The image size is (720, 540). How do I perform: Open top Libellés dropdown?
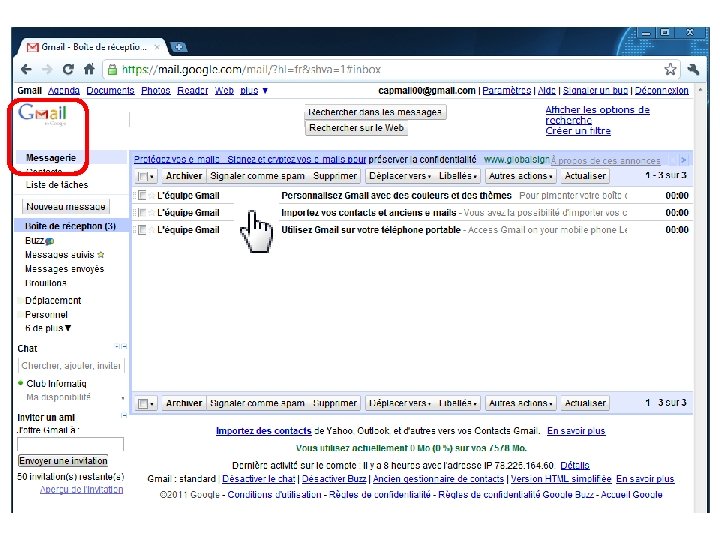458,176
